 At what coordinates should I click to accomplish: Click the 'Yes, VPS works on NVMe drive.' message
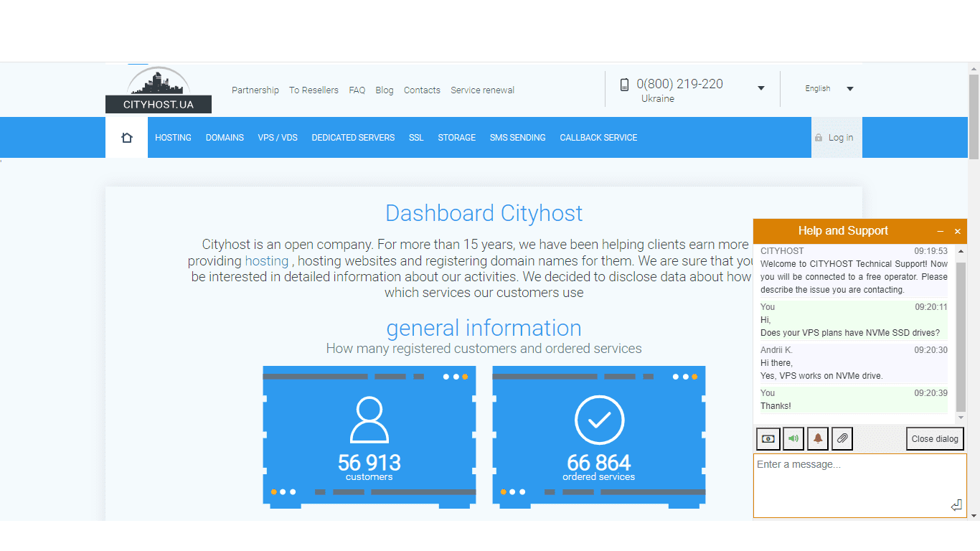pyautogui.click(x=821, y=376)
